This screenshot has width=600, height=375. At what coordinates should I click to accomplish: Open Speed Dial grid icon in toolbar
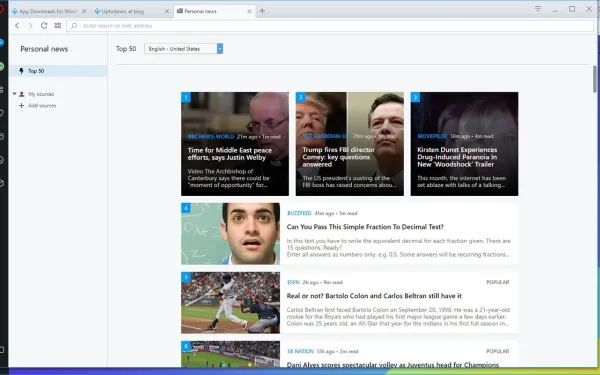tap(58, 26)
